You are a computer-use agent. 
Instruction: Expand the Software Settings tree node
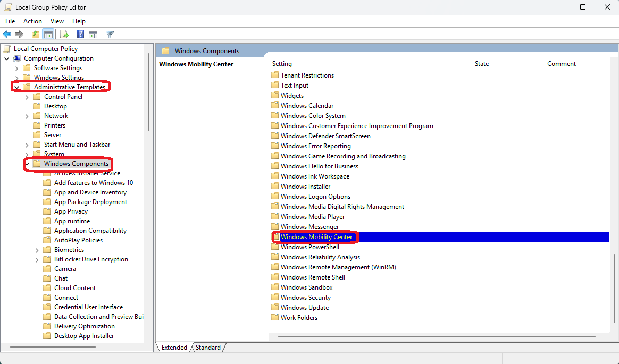16,68
